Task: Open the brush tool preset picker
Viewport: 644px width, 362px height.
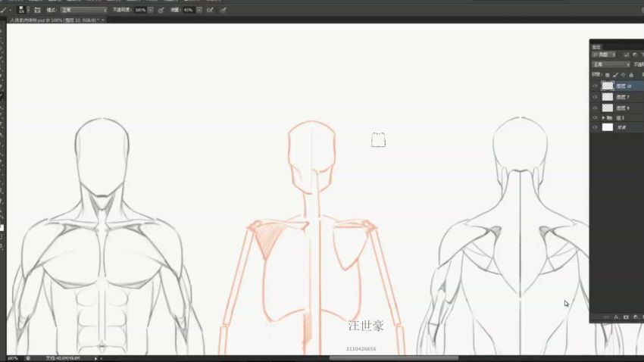Action: point(5,10)
